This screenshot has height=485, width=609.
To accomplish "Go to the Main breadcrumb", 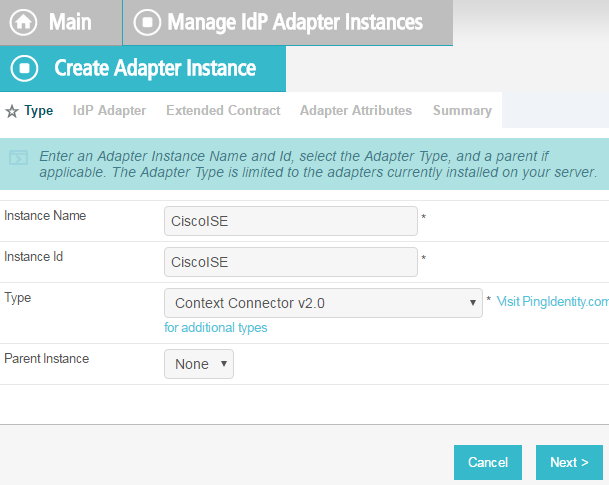I will [x=70, y=22].
